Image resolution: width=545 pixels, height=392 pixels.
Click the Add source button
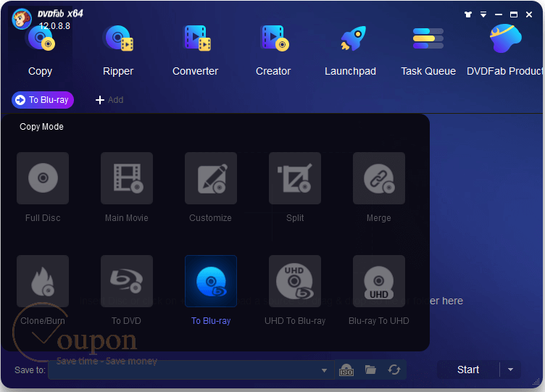click(109, 100)
